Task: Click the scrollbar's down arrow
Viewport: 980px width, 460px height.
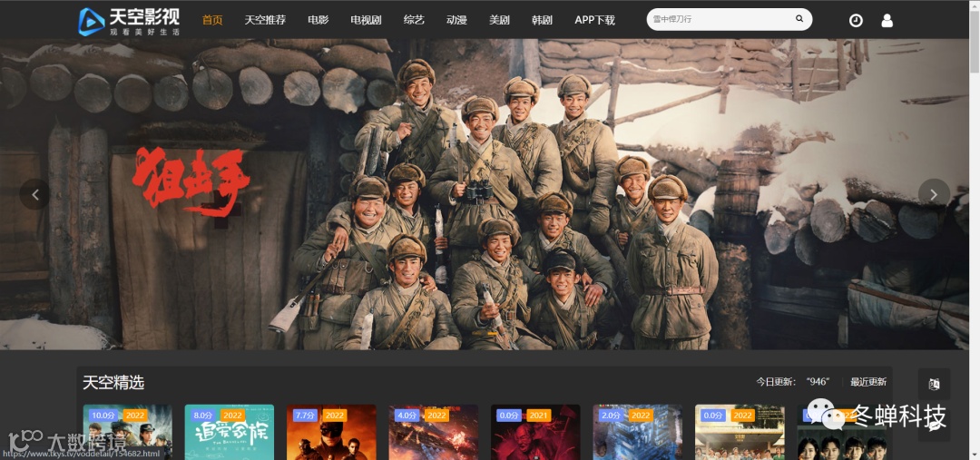Action: click(x=975, y=455)
